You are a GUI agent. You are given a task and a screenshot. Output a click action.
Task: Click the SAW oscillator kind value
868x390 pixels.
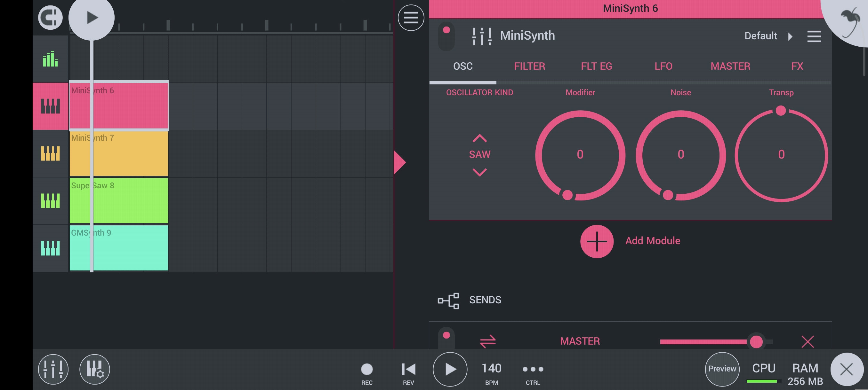click(479, 154)
